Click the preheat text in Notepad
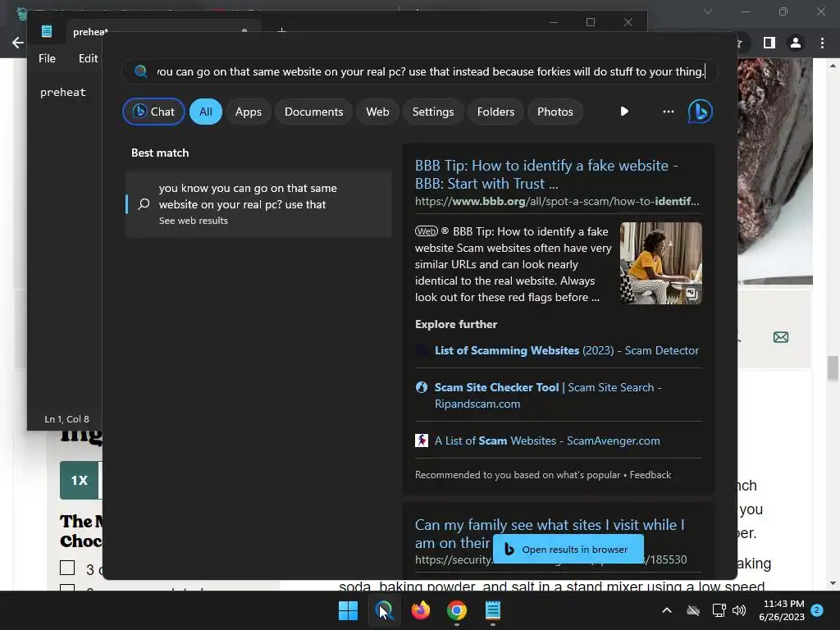The image size is (840, 630). pos(62,92)
